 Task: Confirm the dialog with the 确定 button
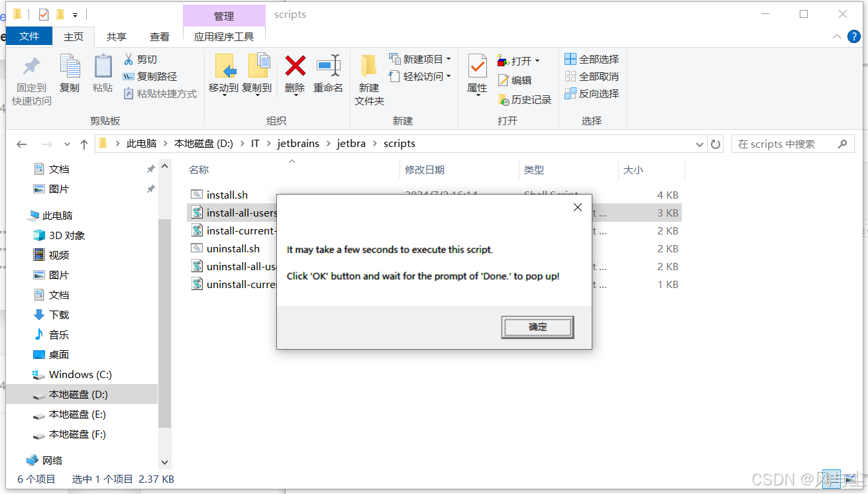(537, 327)
